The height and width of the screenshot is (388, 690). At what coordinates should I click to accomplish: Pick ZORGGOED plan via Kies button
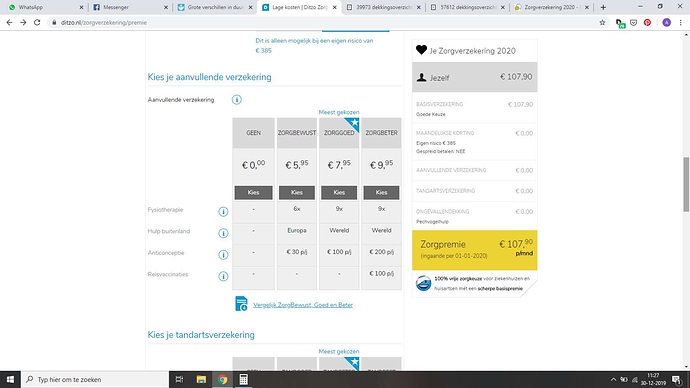tap(339, 193)
